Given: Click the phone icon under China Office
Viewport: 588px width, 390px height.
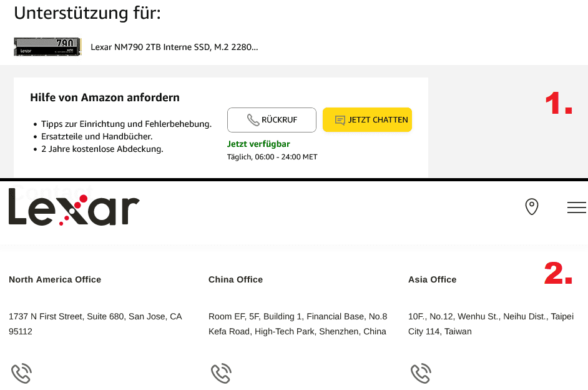Looking at the screenshot, I should coord(221,374).
